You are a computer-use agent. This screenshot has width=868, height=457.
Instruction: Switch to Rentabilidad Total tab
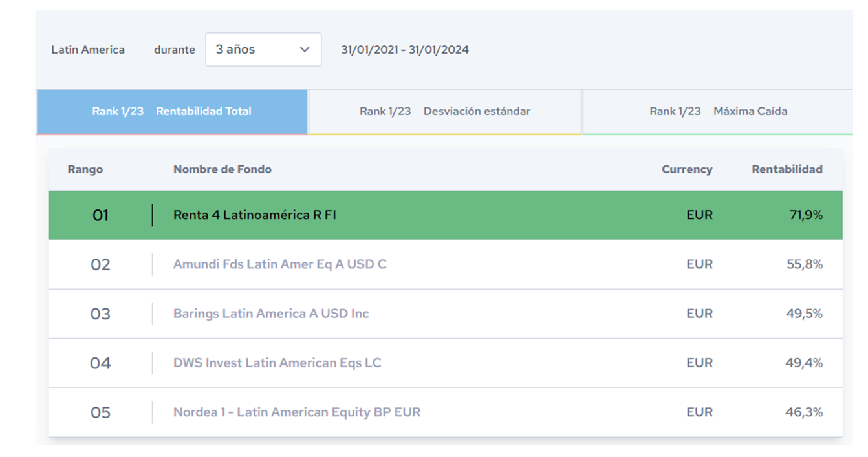pyautogui.click(x=171, y=111)
